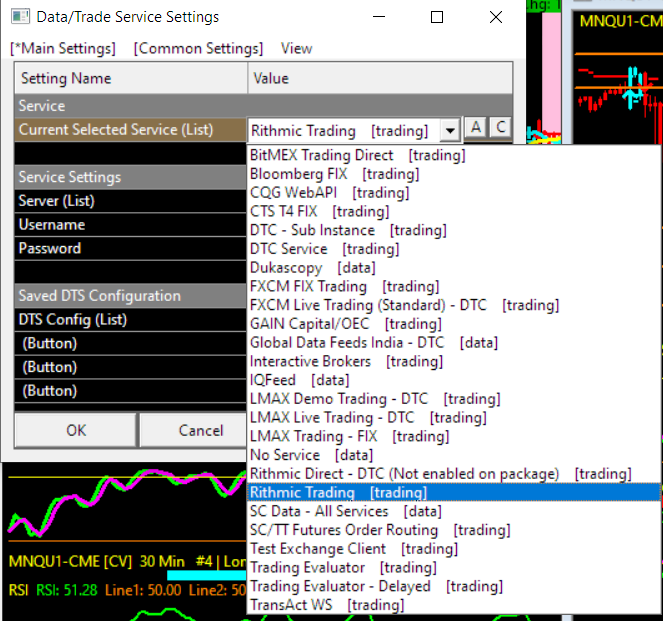Image resolution: width=663 pixels, height=621 pixels.
Task: Choose Interactive Brokers service
Action: [x=453, y=361]
